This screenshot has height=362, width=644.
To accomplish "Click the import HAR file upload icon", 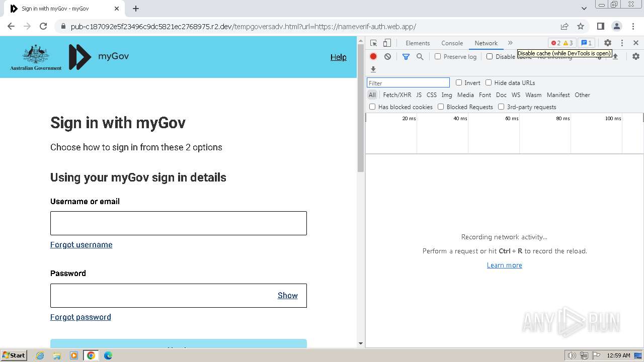I will [615, 57].
